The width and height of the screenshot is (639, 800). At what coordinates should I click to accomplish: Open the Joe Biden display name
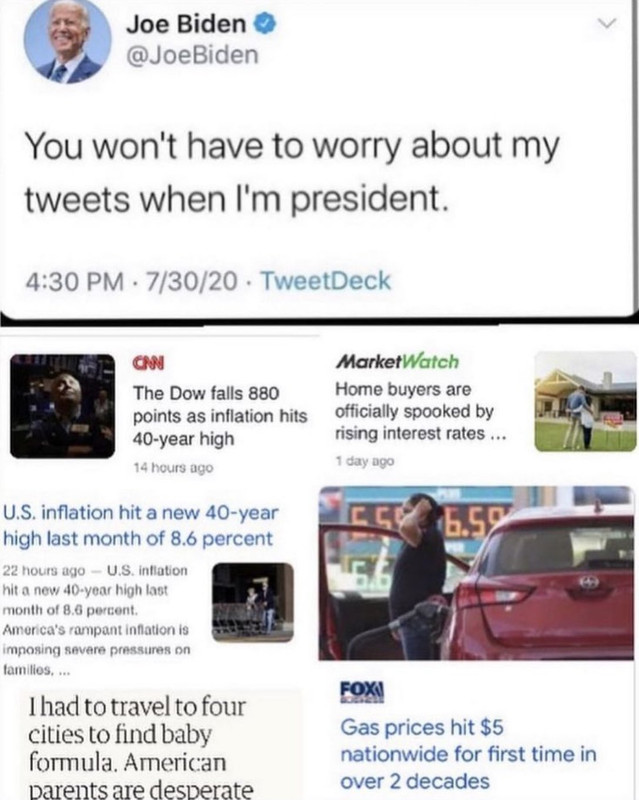click(186, 23)
